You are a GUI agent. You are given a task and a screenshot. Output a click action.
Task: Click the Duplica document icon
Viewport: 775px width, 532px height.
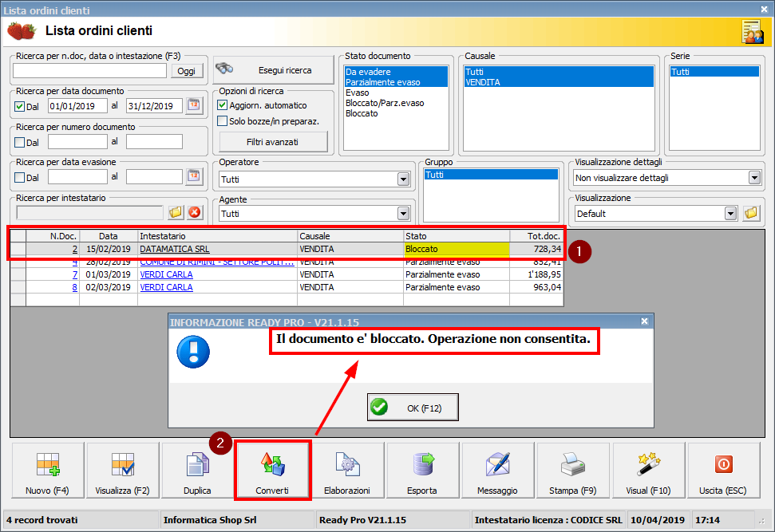pos(197,471)
